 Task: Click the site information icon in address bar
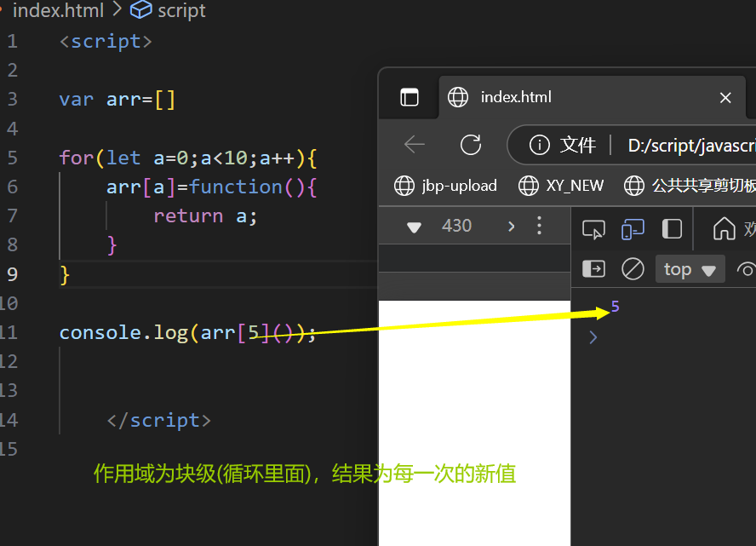click(539, 146)
